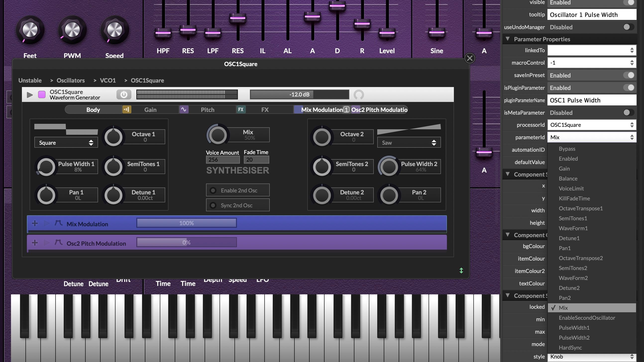This screenshot has height=362, width=644.
Task: Click the purple OSC1Square colour square
Action: 42,95
